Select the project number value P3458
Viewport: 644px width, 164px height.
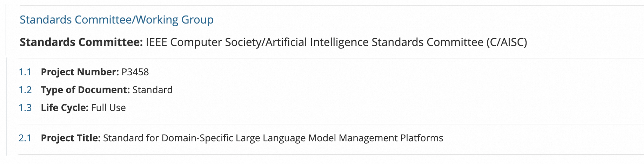point(135,72)
